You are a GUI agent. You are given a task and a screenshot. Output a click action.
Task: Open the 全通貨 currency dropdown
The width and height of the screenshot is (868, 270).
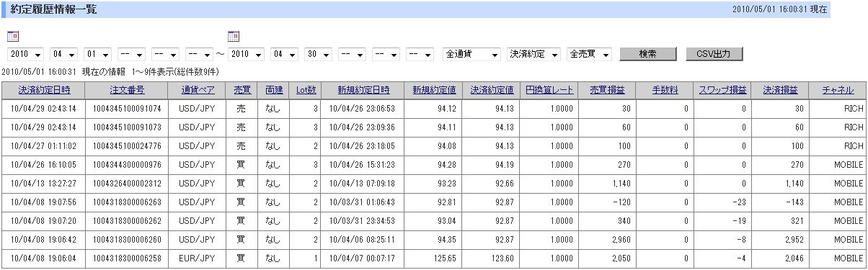coord(471,54)
